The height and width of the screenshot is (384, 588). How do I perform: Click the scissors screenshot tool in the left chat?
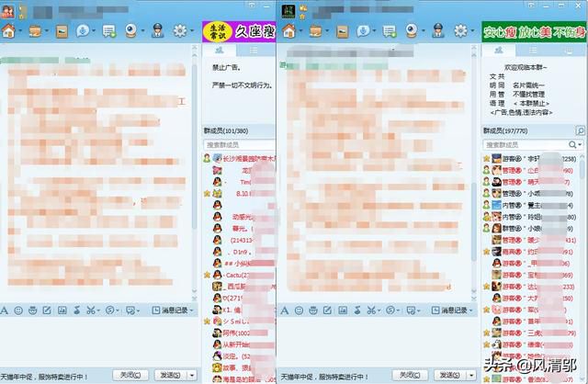click(90, 311)
